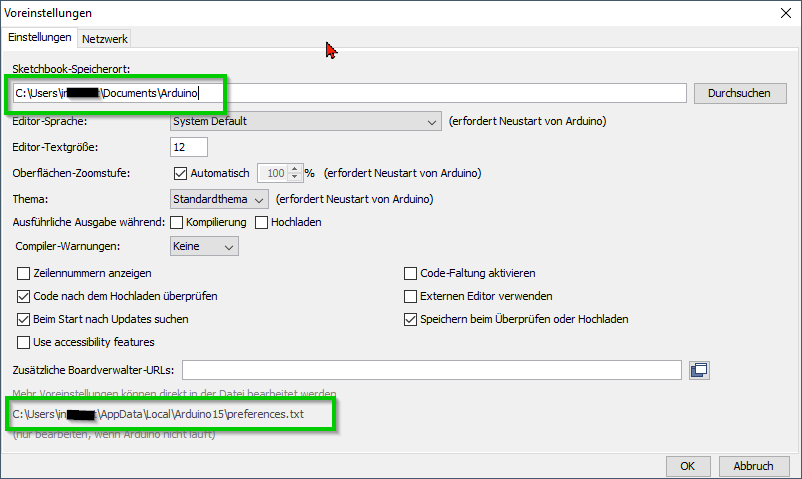Open the Editor-Sprache dropdown

click(x=305, y=121)
